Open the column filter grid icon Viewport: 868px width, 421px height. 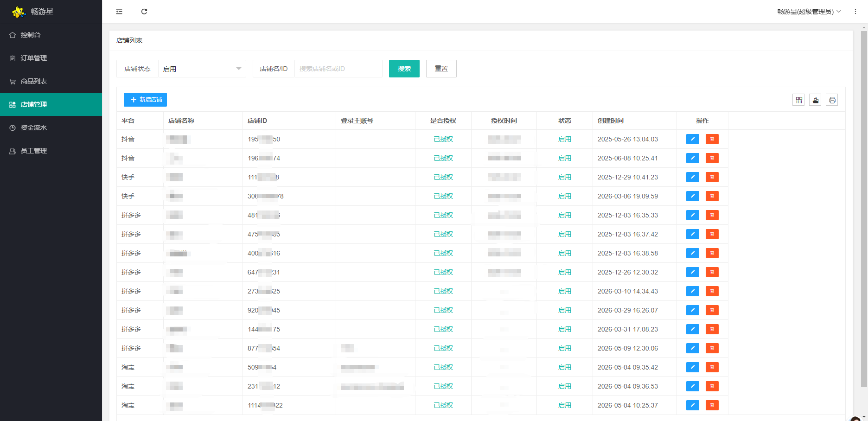(x=798, y=100)
